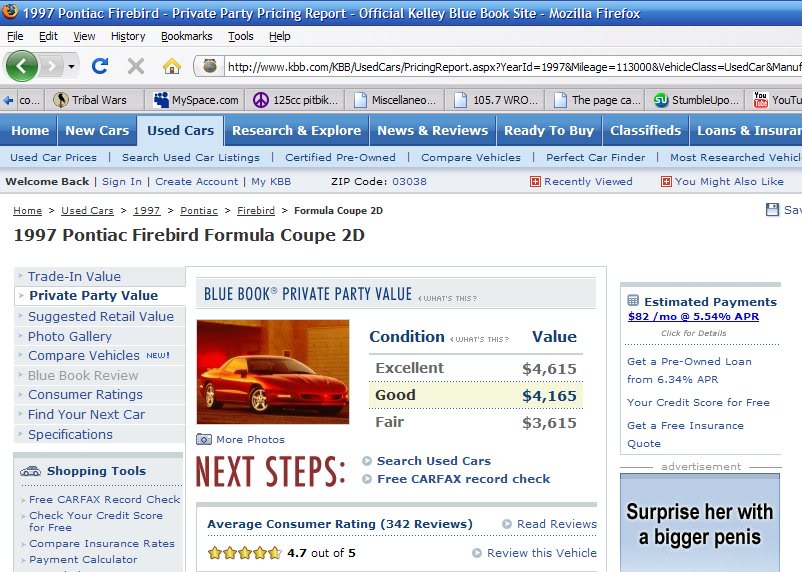Click the Save floppy disk icon
This screenshot has width=802, height=572.
coord(772,209)
